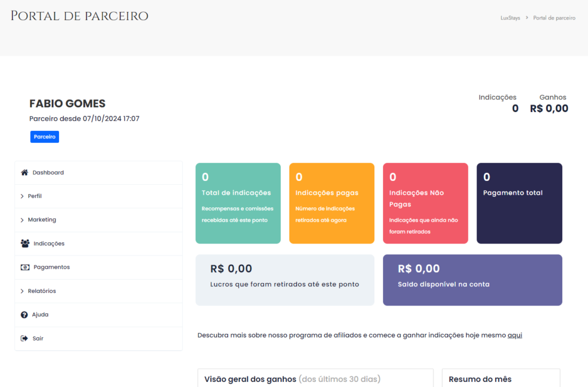Click the LuxStays breadcrumb link
Viewport: 588px width, 387px height.
tap(510, 18)
